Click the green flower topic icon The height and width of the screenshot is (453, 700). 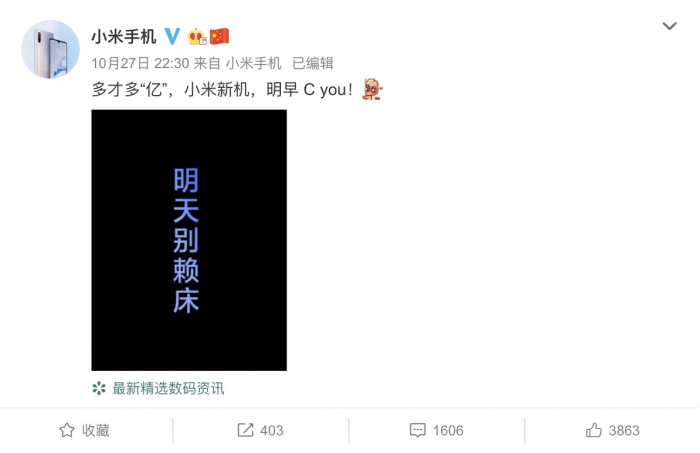click(x=99, y=388)
